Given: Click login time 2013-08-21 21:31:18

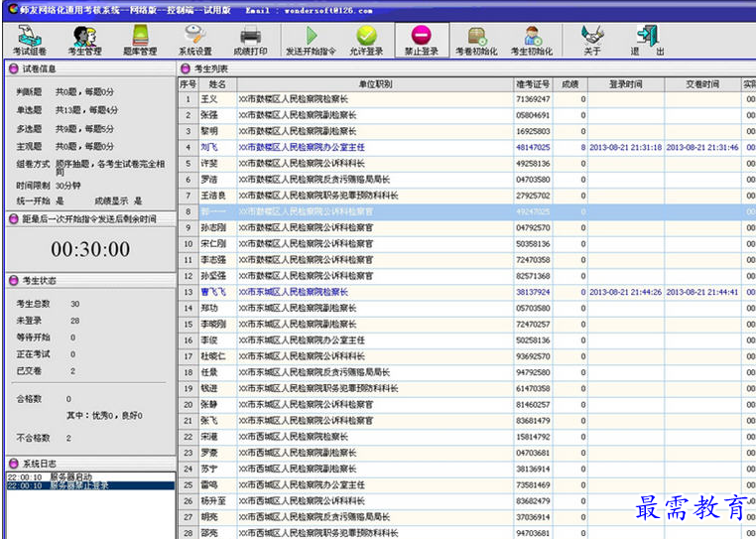Looking at the screenshot, I should click(x=626, y=147).
